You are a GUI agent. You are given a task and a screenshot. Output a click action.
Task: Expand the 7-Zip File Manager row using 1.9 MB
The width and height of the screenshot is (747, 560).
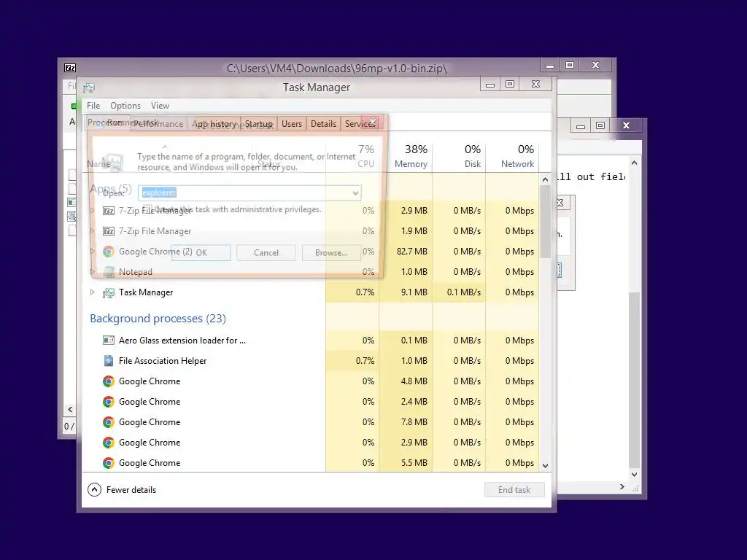click(x=93, y=231)
